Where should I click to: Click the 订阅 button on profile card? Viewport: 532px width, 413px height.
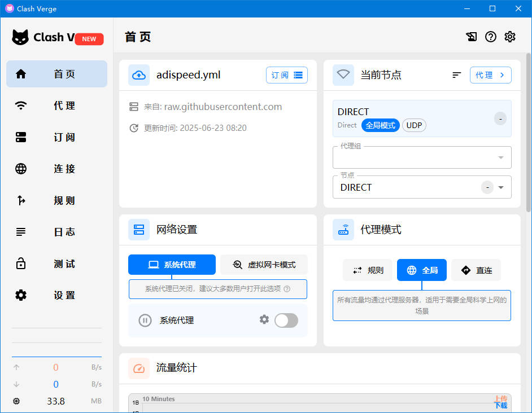[x=286, y=75]
